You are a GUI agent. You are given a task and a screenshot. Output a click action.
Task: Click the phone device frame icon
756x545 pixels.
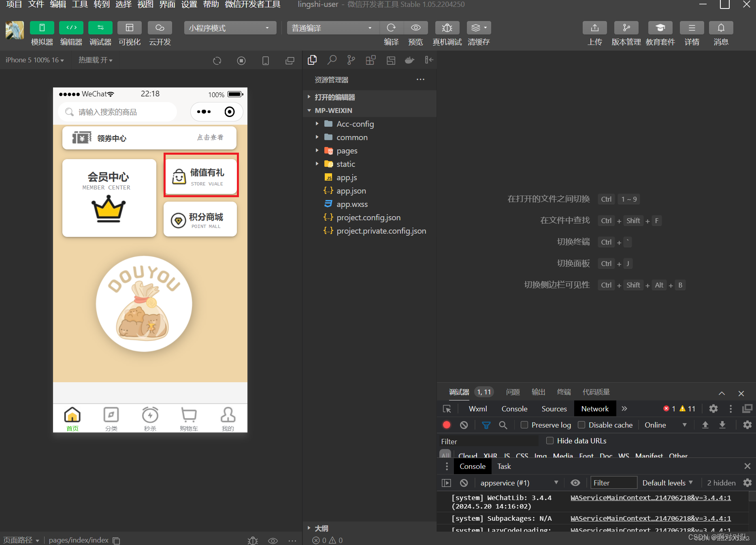coord(266,61)
